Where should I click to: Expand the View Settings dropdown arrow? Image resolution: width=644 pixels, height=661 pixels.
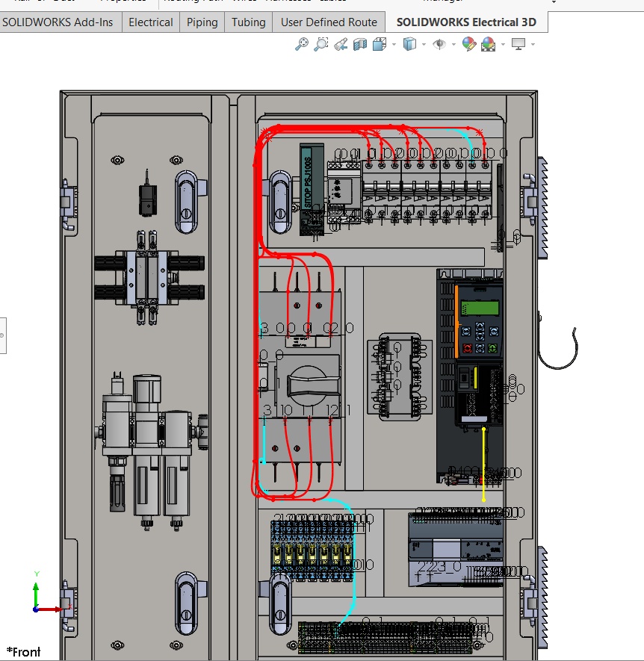pyautogui.click(x=533, y=44)
